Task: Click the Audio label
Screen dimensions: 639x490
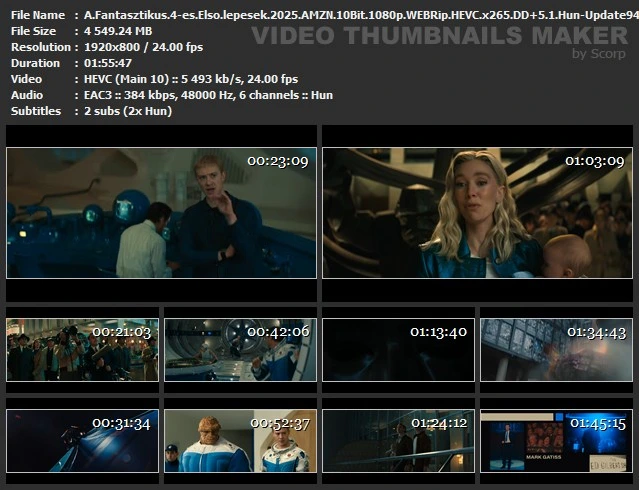Action: point(27,95)
